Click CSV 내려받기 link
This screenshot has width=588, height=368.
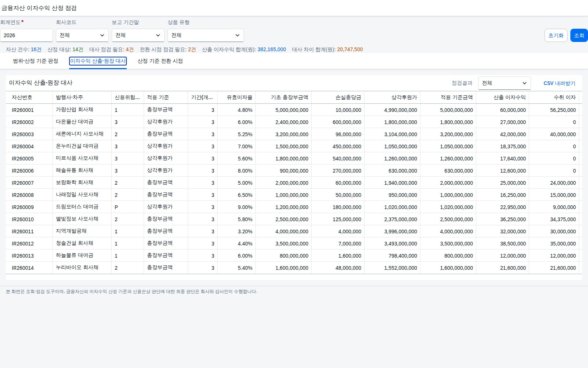pos(559,83)
